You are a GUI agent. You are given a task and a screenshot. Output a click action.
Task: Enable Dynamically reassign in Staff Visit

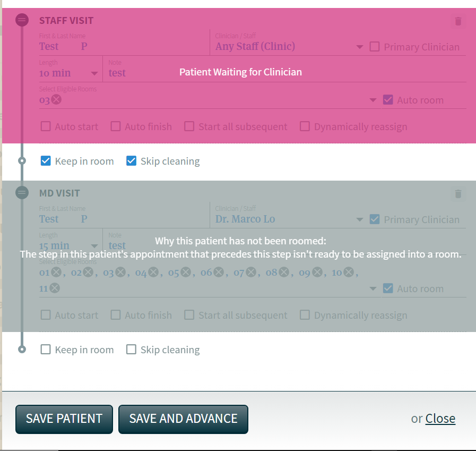305,126
